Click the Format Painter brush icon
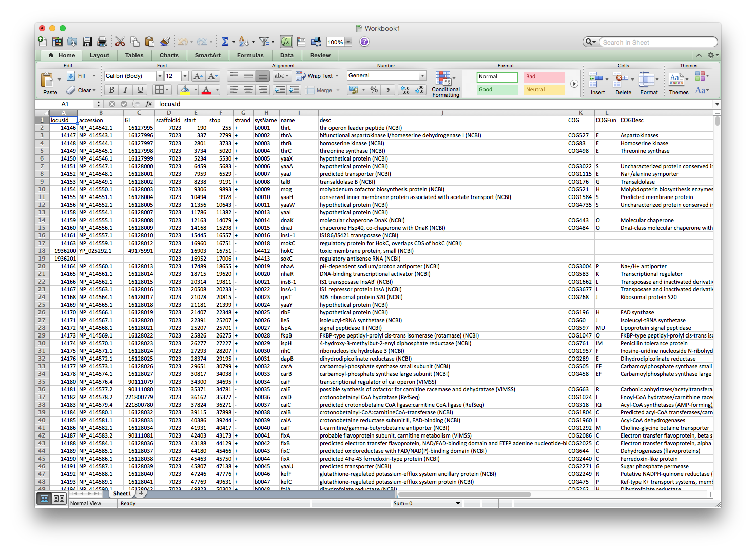The height and width of the screenshot is (555, 756). click(x=165, y=42)
